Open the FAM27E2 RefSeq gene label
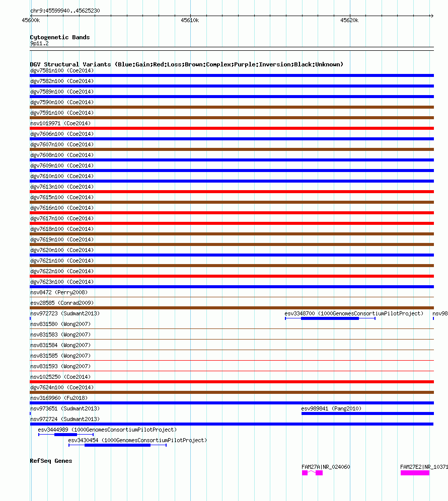This screenshot has height=501, width=448. (x=424, y=467)
